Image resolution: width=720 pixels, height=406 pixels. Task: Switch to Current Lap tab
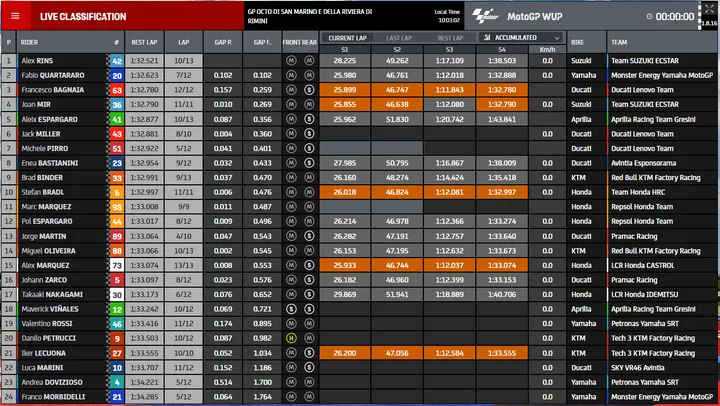[347, 38]
